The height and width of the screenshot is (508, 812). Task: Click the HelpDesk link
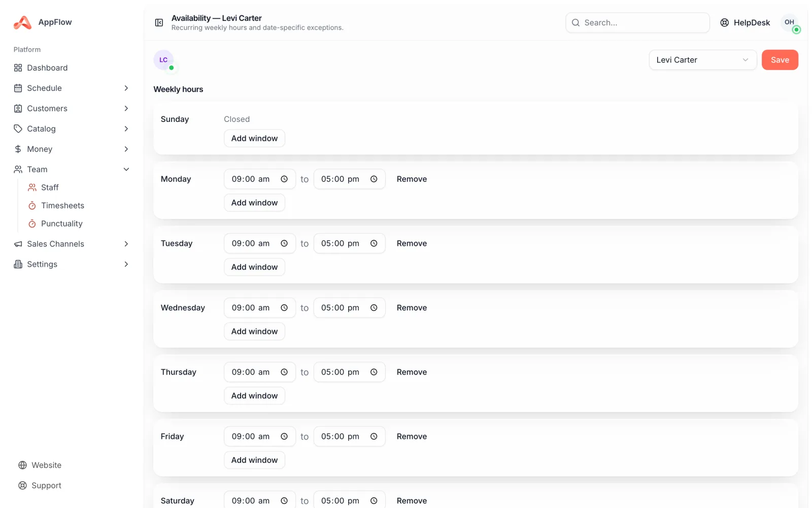click(x=745, y=22)
